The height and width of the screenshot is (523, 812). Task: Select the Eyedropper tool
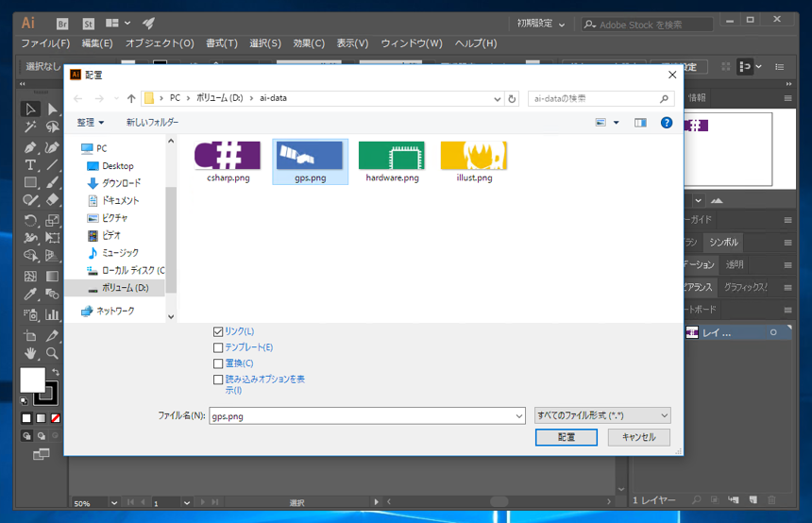30,295
